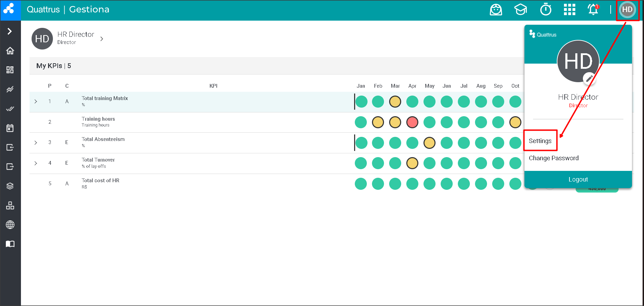Click the home icon in left sidebar
Viewport: 644px width, 306px height.
point(10,51)
